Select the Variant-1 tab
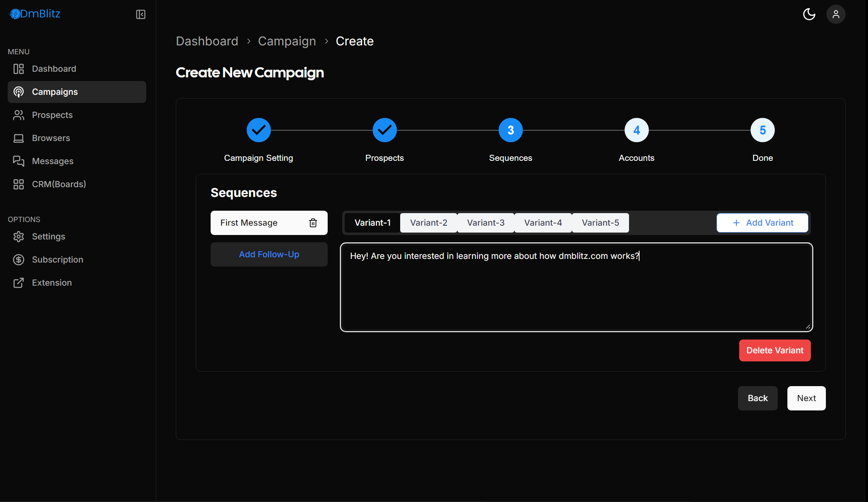 372,223
